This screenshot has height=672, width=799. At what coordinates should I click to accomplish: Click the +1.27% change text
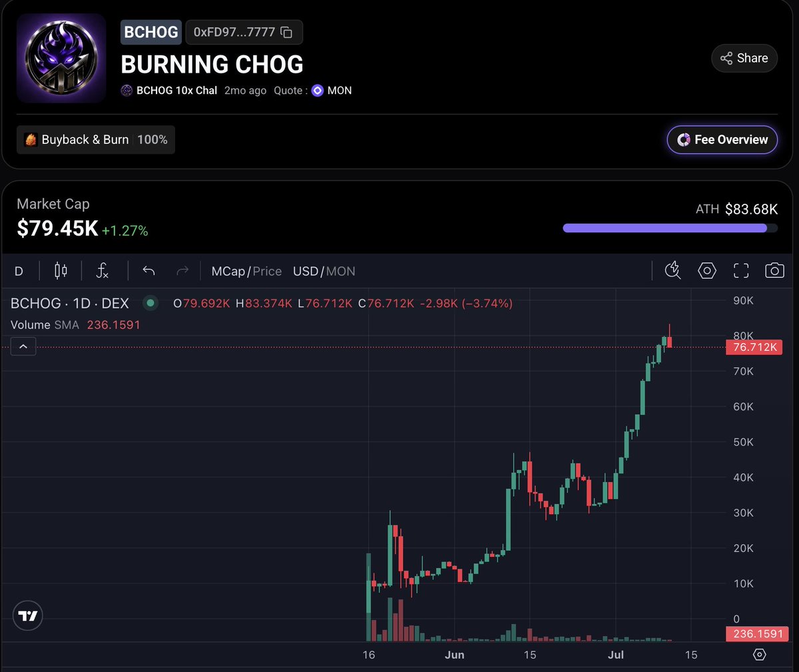pos(125,231)
